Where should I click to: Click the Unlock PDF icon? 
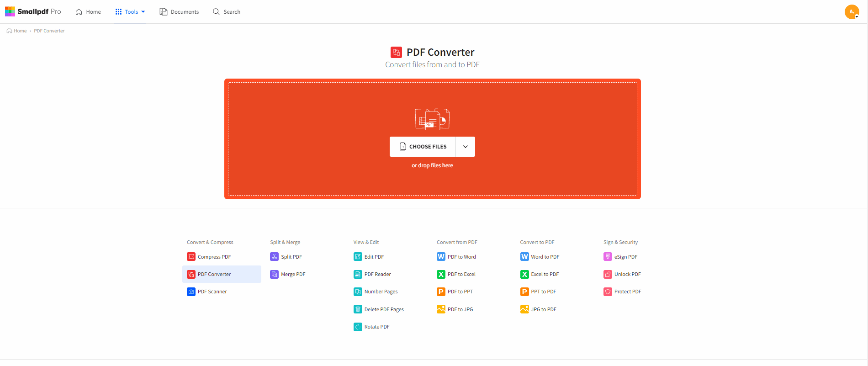point(608,274)
